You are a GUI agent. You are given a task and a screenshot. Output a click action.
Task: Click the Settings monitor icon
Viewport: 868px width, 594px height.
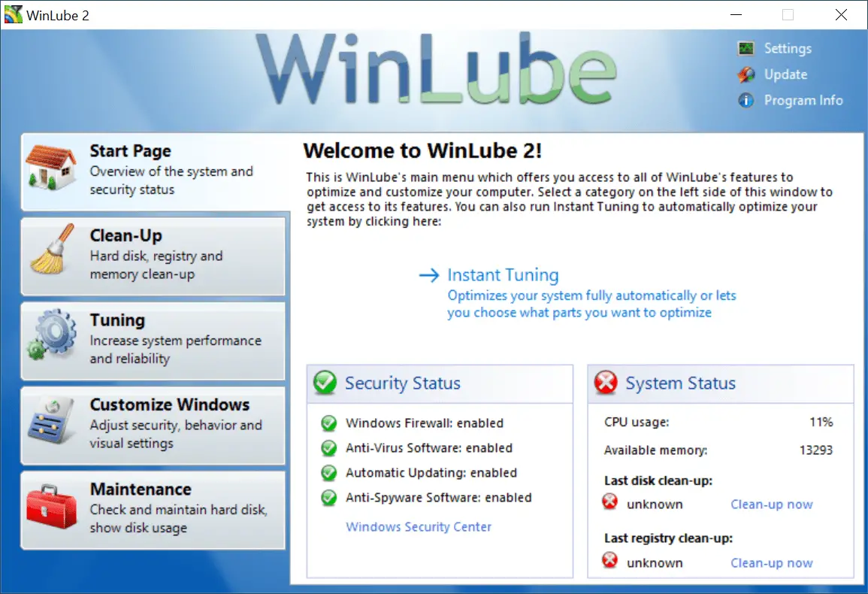pos(746,49)
